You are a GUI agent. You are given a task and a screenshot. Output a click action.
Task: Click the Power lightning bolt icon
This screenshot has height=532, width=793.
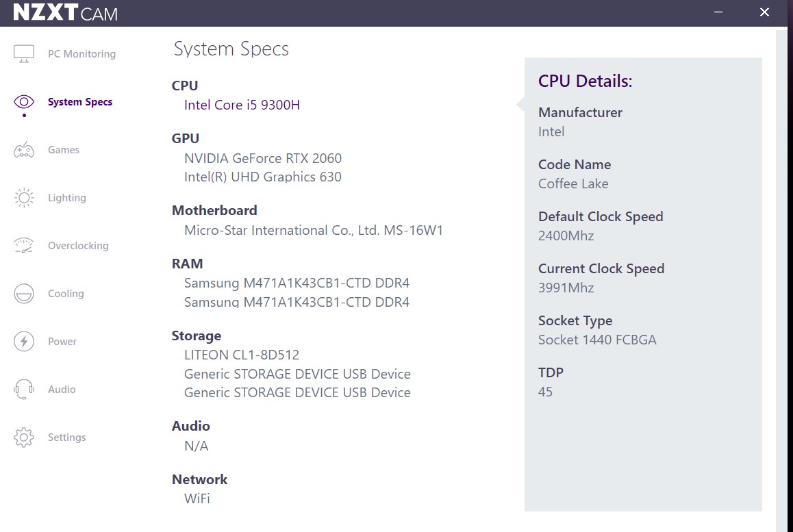(24, 342)
